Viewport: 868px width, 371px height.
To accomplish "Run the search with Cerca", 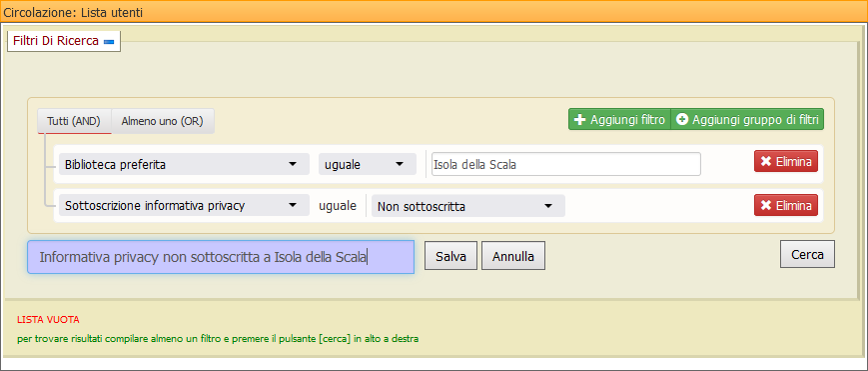I will (x=807, y=255).
